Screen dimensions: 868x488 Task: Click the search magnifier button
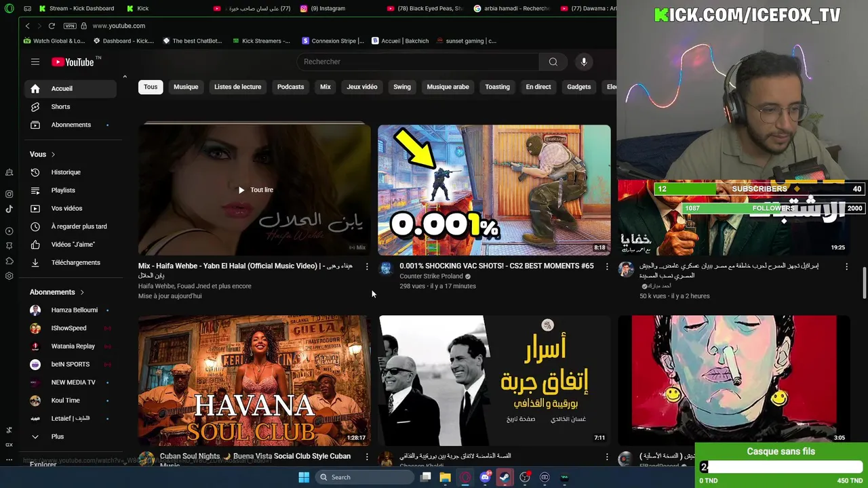pyautogui.click(x=553, y=62)
